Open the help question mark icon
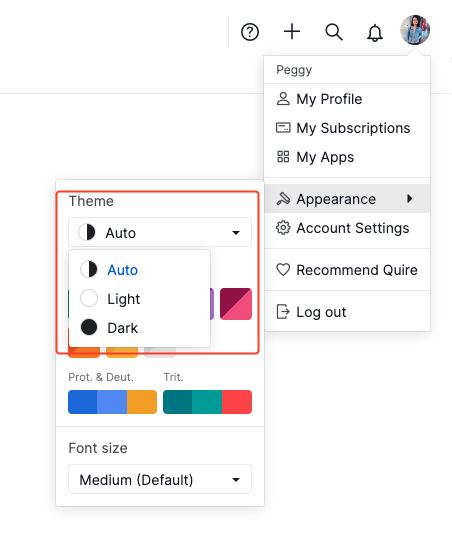 250,32
